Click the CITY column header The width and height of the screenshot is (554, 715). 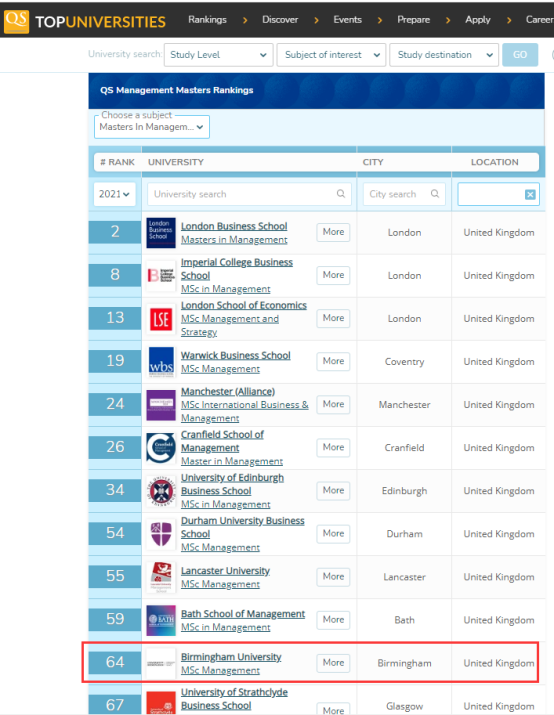(373, 162)
